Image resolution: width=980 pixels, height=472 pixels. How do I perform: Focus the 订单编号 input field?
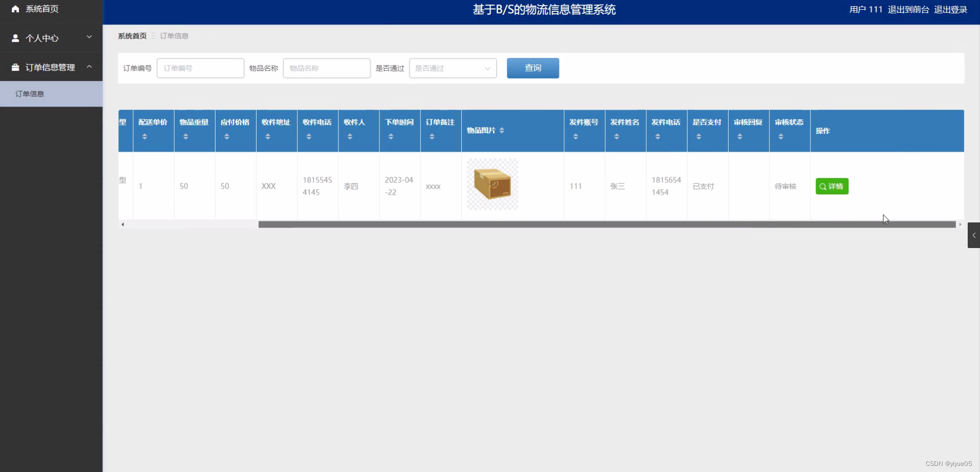200,68
